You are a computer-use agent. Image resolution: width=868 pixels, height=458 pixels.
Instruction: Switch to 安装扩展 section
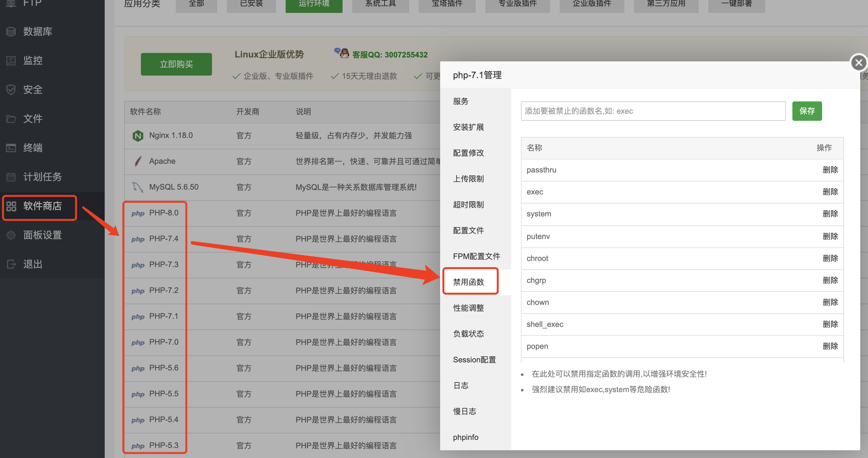tap(468, 127)
